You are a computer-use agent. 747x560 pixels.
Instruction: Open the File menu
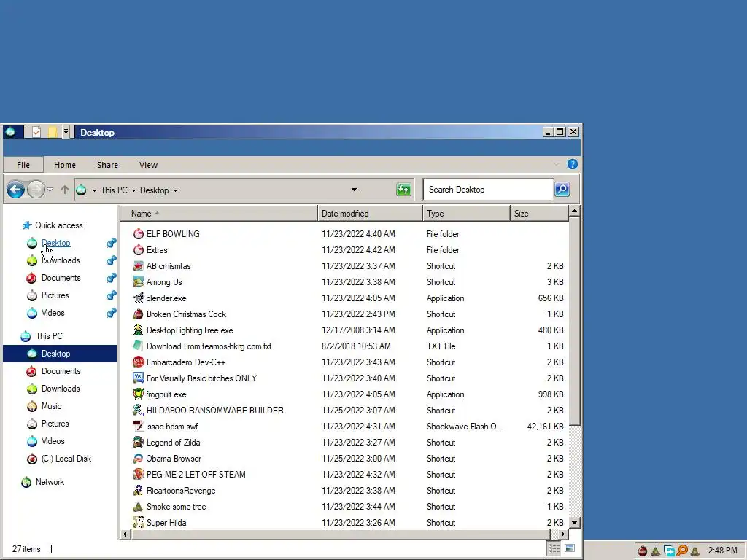[23, 165]
